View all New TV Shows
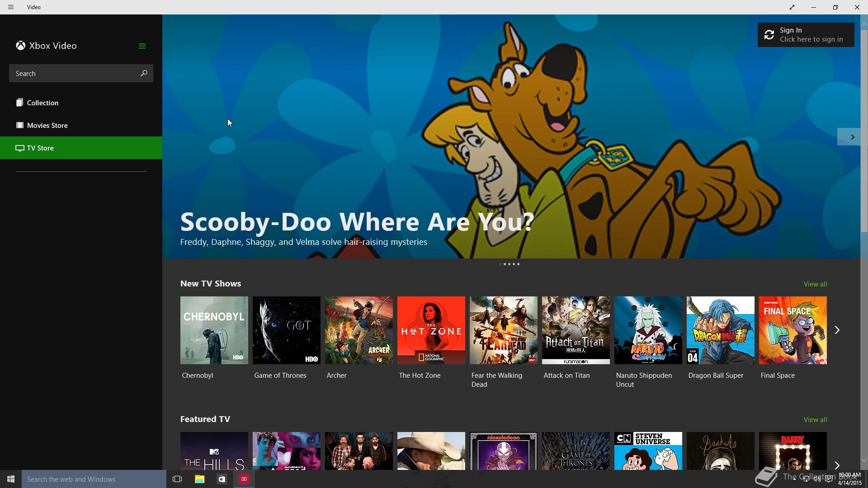 pos(815,284)
